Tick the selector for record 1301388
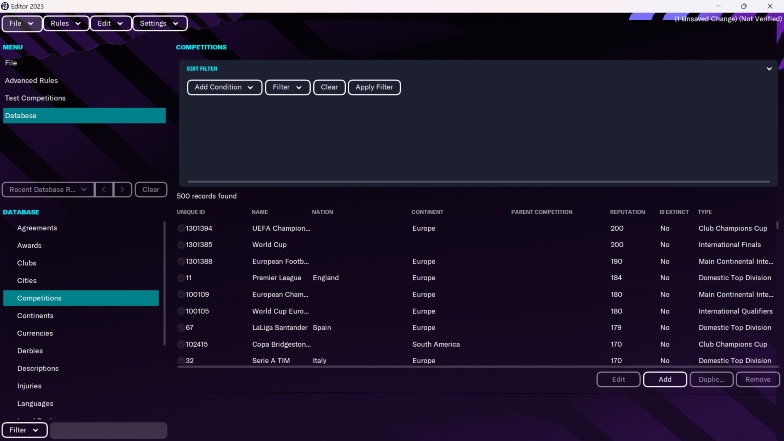 pos(181,262)
